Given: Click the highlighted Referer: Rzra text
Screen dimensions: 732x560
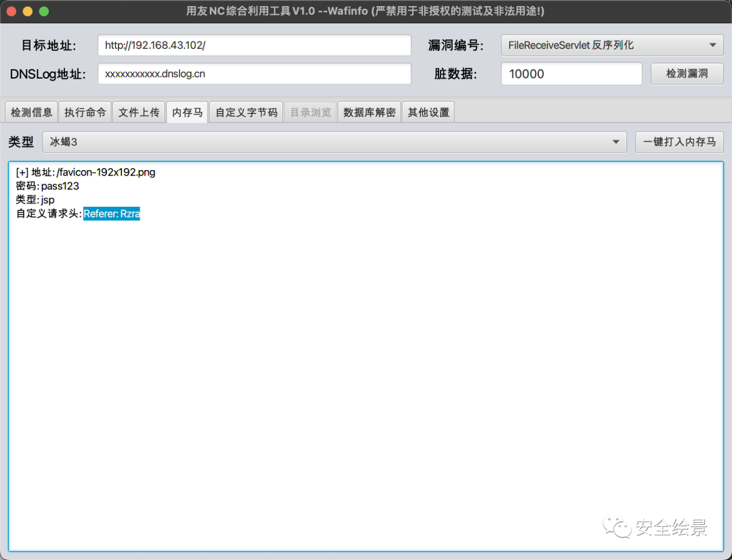Looking at the screenshot, I should tap(112, 214).
